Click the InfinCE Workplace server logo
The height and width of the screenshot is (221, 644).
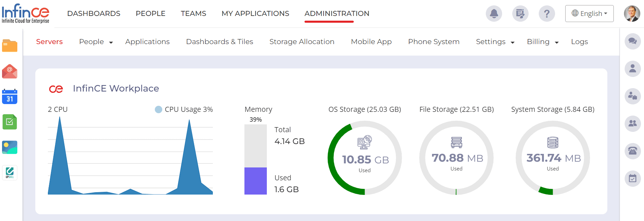tap(56, 89)
